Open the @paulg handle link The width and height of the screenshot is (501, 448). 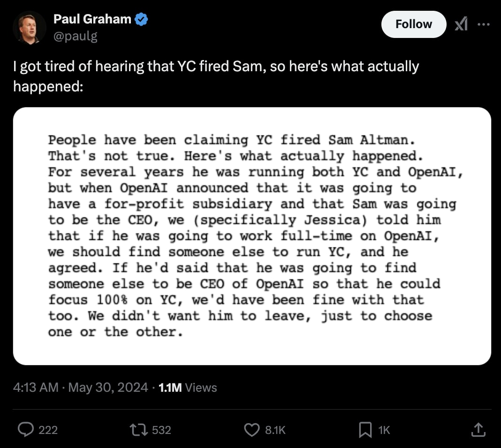click(x=76, y=36)
